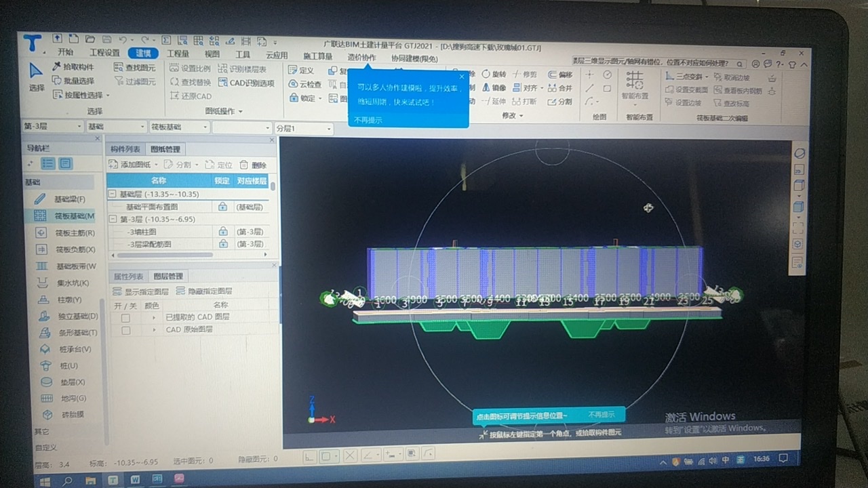This screenshot has height=488, width=868.
Task: Click 设置变截面 tool
Action: point(687,90)
